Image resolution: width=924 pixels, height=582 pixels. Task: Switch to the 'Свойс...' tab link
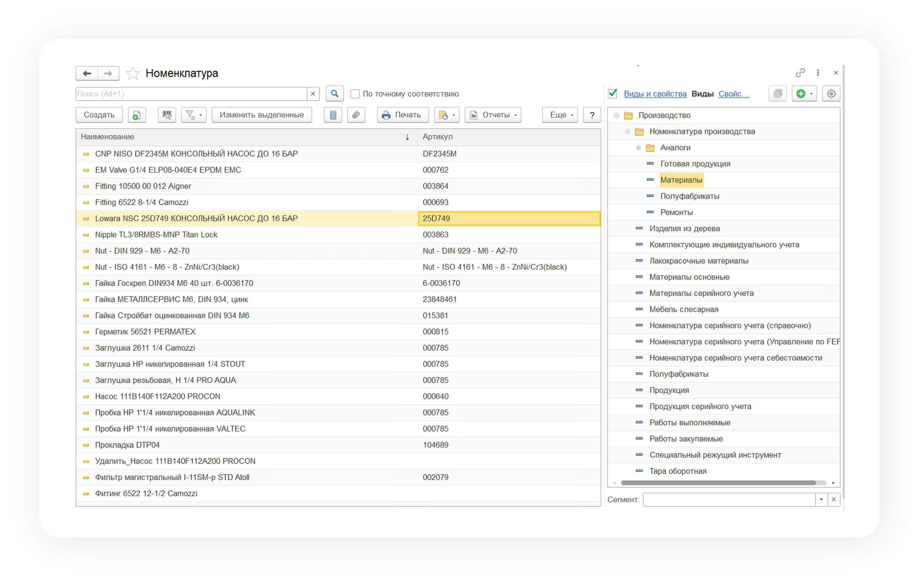click(734, 94)
